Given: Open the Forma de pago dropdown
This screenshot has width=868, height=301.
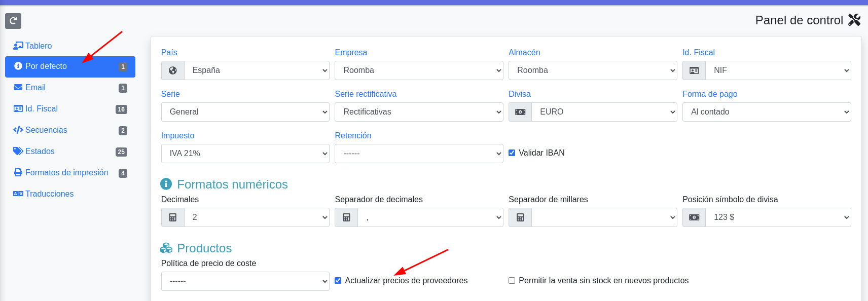Looking at the screenshot, I should (767, 112).
